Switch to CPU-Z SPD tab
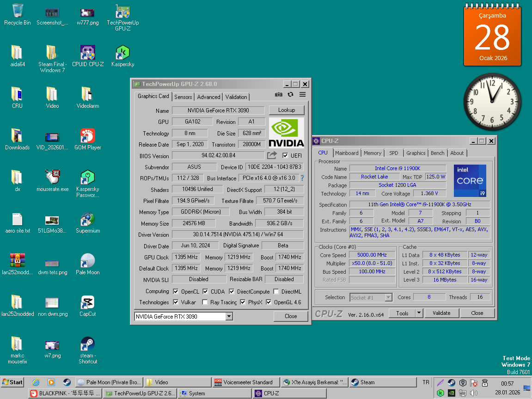This screenshot has height=399, width=532. tap(394, 153)
